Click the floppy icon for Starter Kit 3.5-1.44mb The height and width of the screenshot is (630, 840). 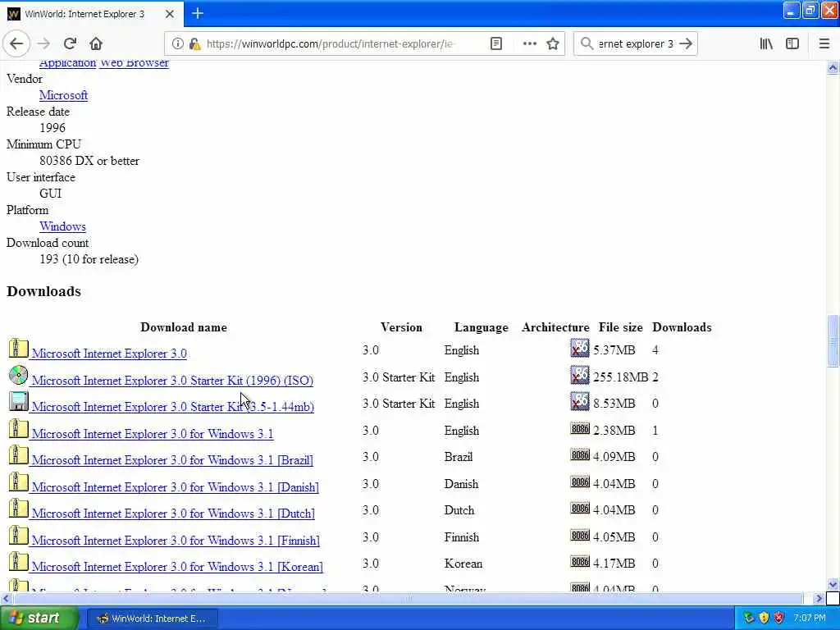point(18,401)
